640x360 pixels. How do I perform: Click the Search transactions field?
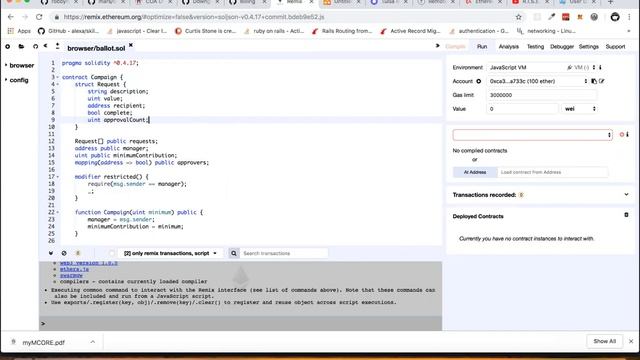(x=284, y=253)
